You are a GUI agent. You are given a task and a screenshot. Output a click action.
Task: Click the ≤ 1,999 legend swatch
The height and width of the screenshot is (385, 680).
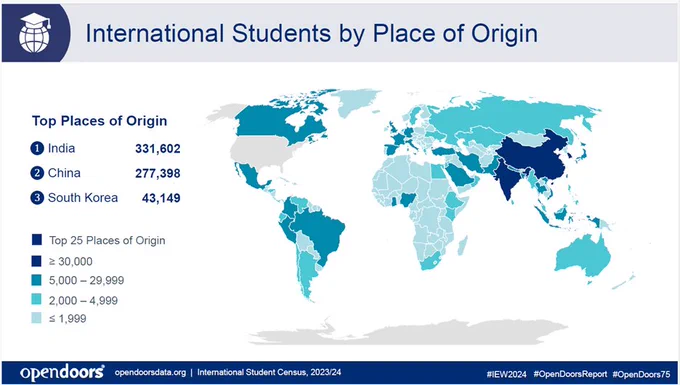pos(36,319)
